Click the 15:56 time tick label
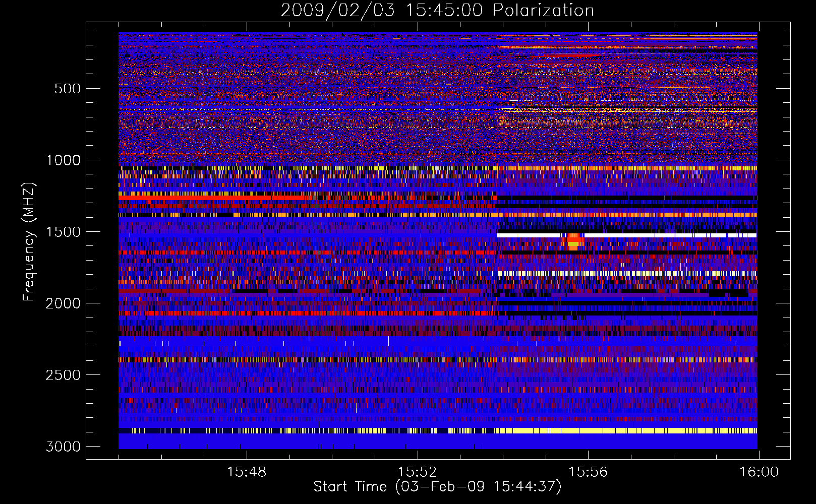Screen dimensions: 816x504 click(x=588, y=472)
